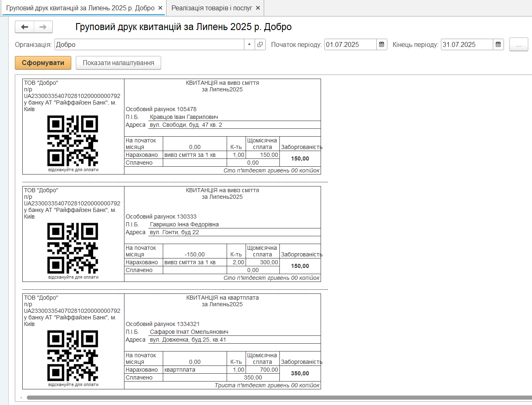Select cell 'Особовий рахунок 130333'
The image size is (532, 405).
click(x=161, y=216)
